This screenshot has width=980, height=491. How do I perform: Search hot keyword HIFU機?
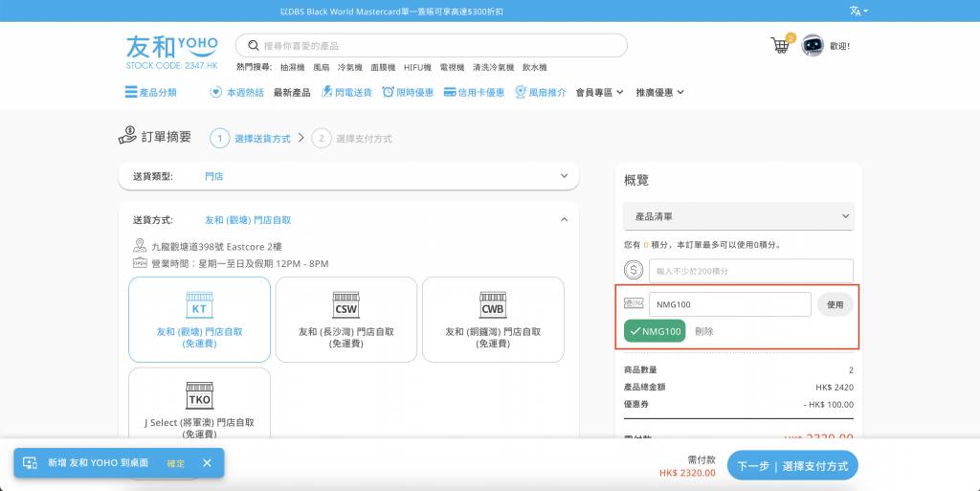[x=417, y=67]
